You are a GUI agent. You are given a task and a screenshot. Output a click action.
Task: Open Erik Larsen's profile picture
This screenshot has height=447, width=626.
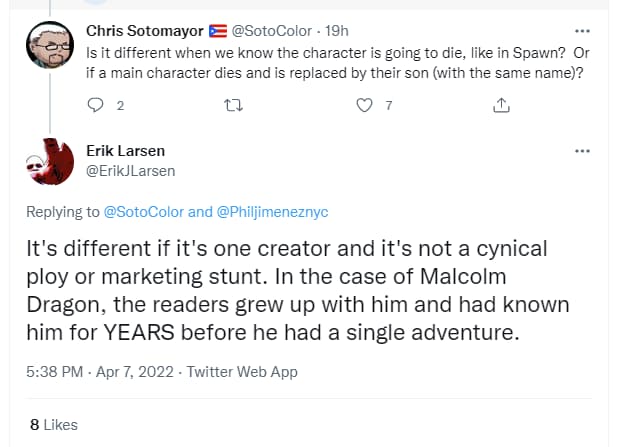point(50,162)
